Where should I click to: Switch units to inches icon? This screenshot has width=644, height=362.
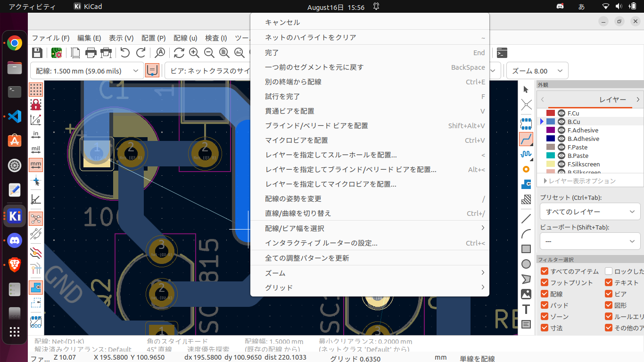36,134
